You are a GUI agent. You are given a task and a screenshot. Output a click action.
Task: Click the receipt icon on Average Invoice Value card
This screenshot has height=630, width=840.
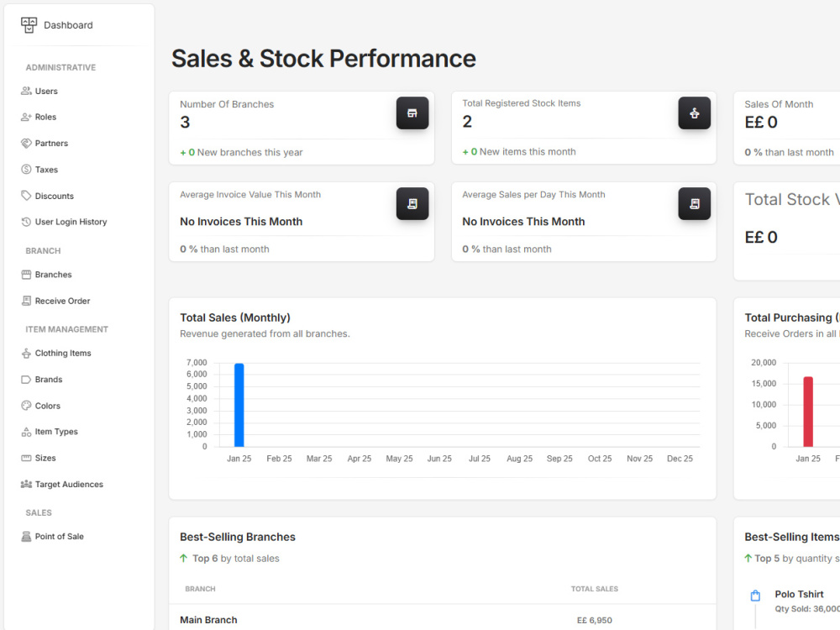(412, 203)
